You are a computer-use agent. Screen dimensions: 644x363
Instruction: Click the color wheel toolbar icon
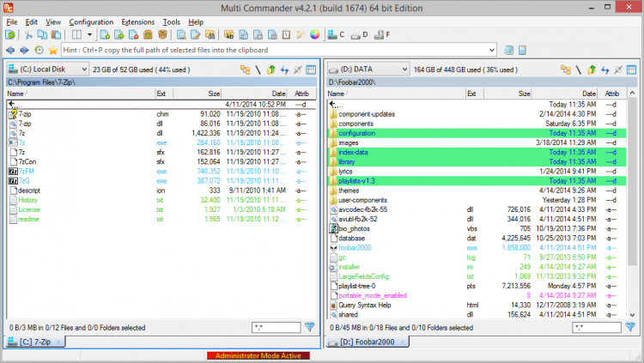coord(314,35)
